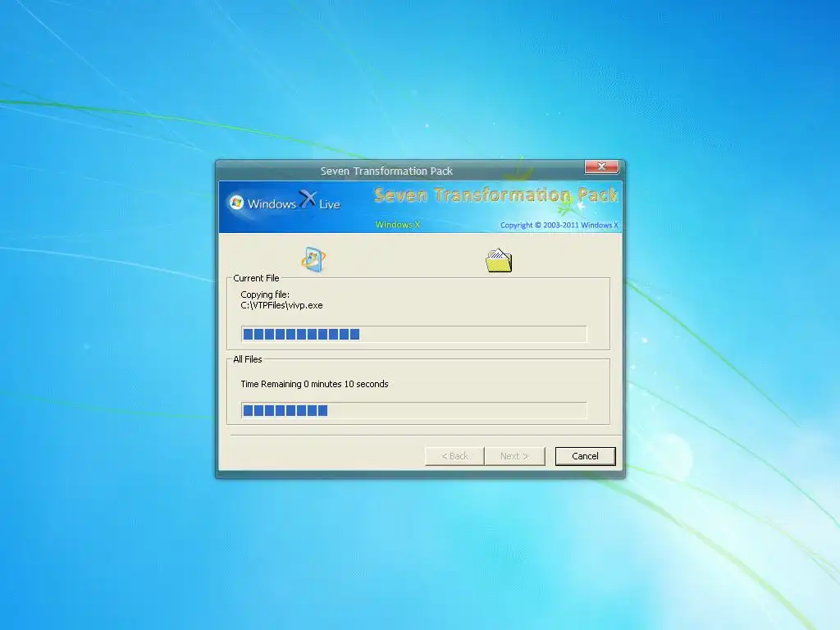Screen dimensions: 840x630
Task: Click the C:\VTPFiles\vivp.exe file path
Action: [x=282, y=305]
